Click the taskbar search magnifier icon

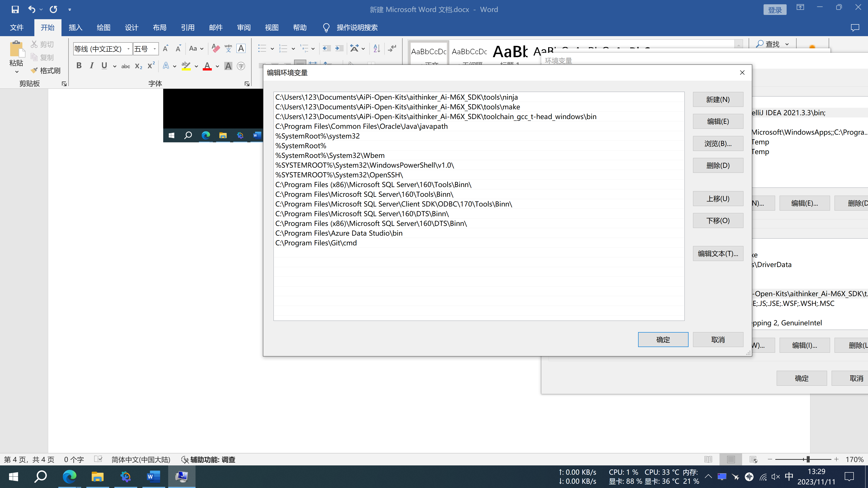tap(41, 476)
